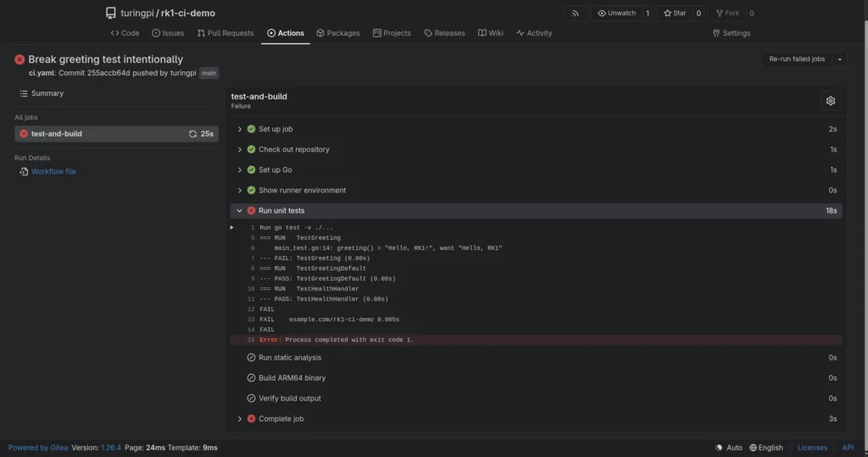The height and width of the screenshot is (457, 868).
Task: Click red fail icon for Complete job
Action: (251, 420)
